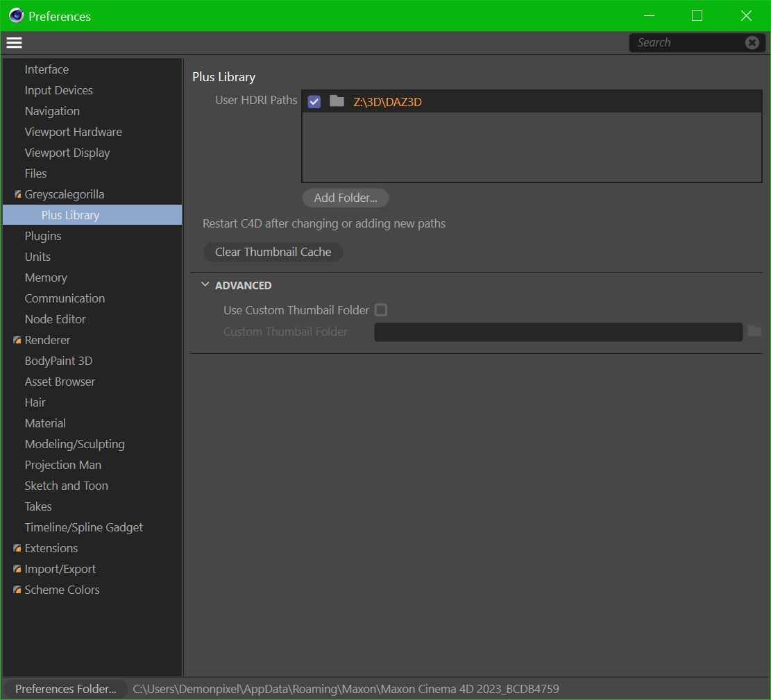The width and height of the screenshot is (771, 700).
Task: Expand the Extensions category
Action: pyautogui.click(x=17, y=549)
